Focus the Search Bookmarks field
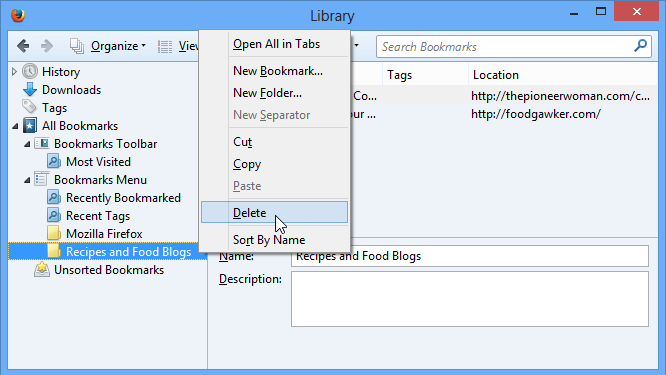The width and height of the screenshot is (666, 375). pos(514,46)
